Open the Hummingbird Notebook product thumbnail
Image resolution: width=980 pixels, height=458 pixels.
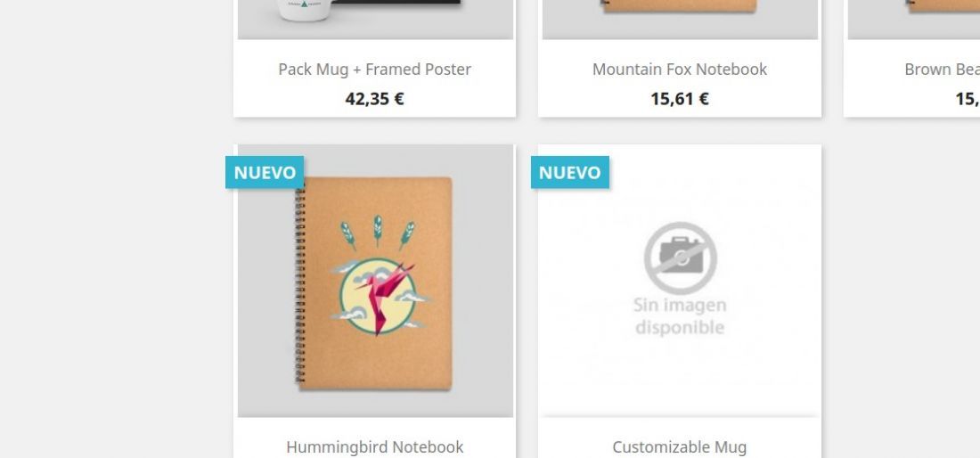click(x=375, y=282)
